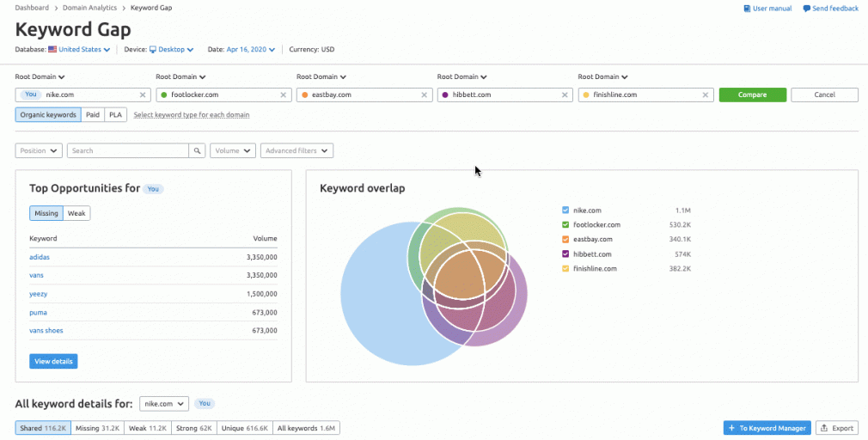Focus the keyword Search input field
Image resolution: width=868 pixels, height=440 pixels.
pyautogui.click(x=128, y=150)
